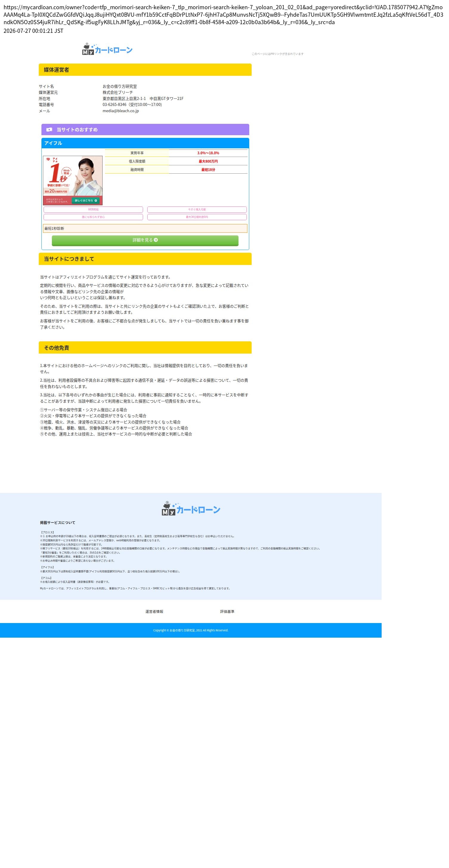Click the 3.0%~18.0% interest rate value
The width and height of the screenshot is (449, 868).
pyautogui.click(x=208, y=153)
